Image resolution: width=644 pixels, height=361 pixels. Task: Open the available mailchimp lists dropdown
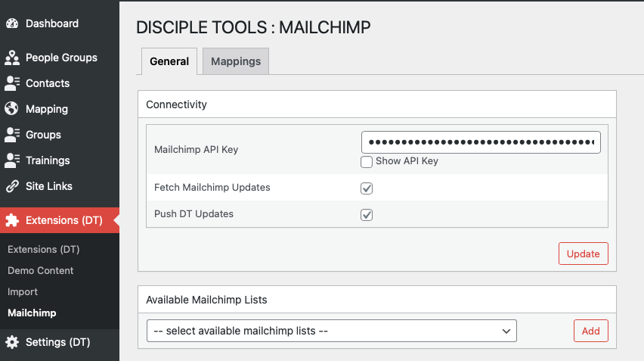point(331,331)
